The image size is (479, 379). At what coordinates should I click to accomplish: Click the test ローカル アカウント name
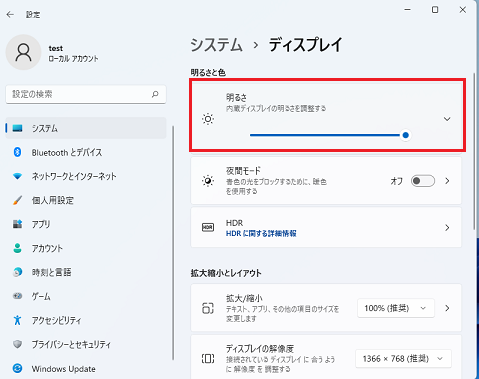click(x=73, y=53)
